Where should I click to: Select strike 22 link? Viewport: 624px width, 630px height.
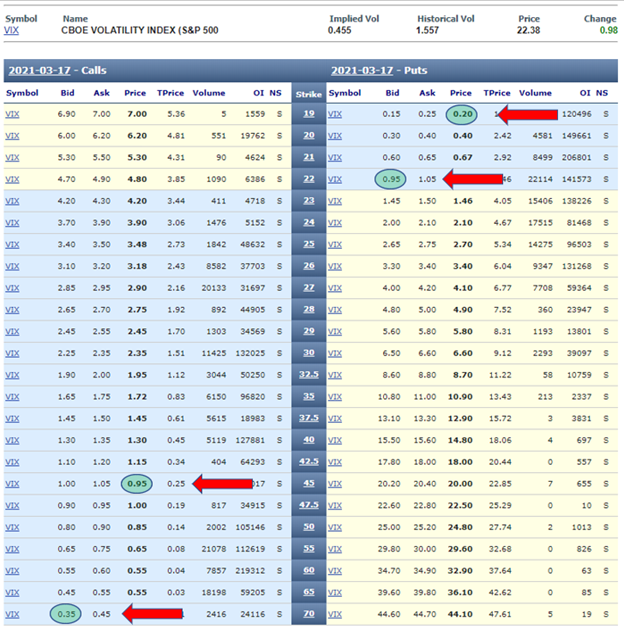click(309, 179)
